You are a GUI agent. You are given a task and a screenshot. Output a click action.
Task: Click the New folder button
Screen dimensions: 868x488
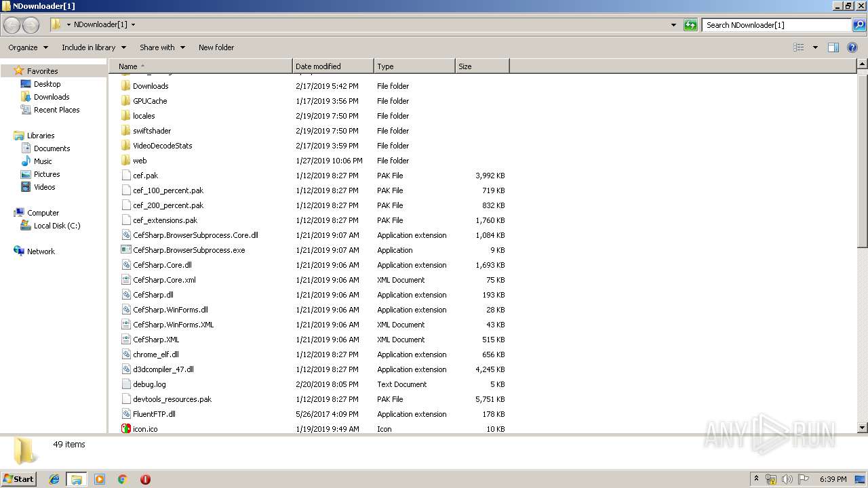[216, 47]
